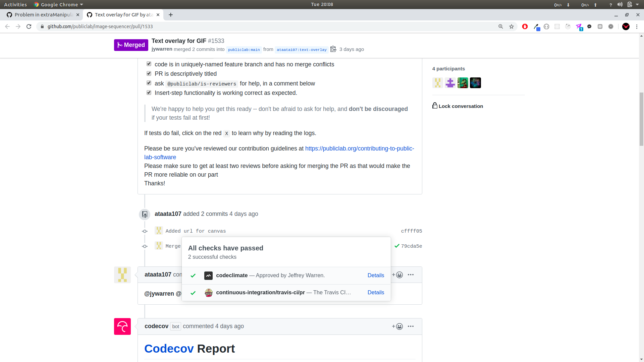Reload the current page
This screenshot has height=362, width=644.
pos(29,26)
